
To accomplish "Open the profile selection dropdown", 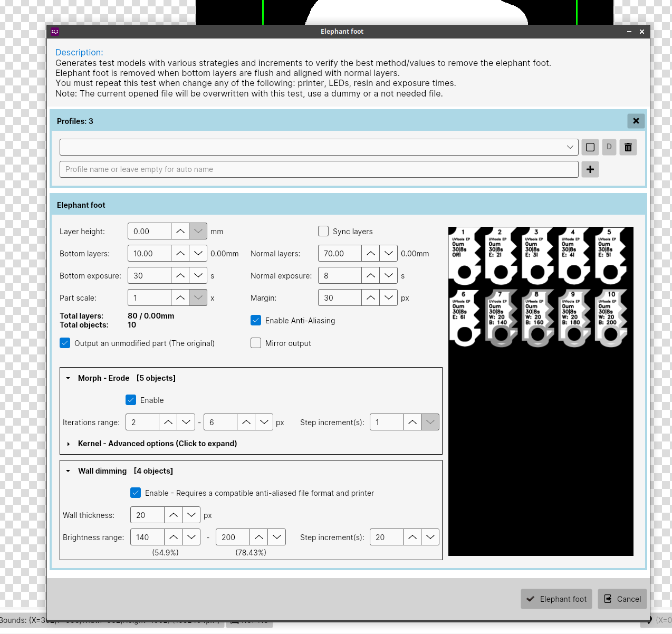I will [570, 147].
